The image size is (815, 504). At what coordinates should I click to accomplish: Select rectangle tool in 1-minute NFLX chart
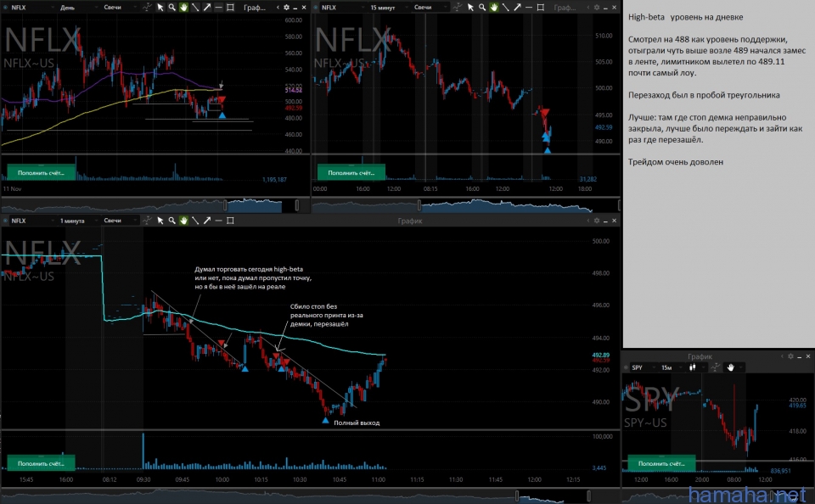[230, 221]
